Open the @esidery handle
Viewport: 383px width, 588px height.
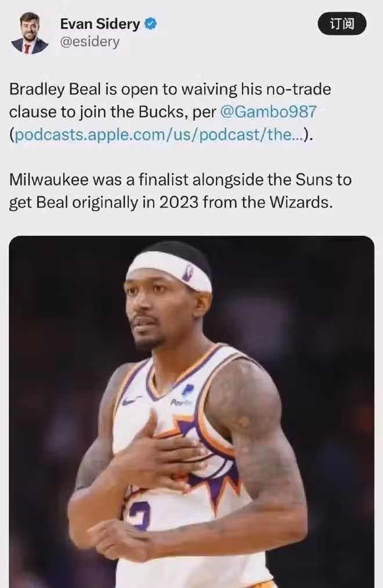[89, 42]
